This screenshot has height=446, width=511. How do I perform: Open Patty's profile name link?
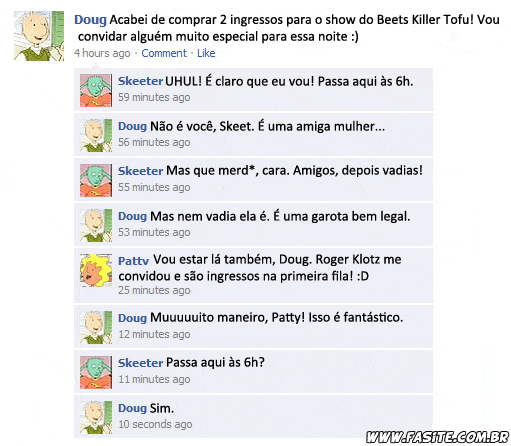(x=134, y=261)
